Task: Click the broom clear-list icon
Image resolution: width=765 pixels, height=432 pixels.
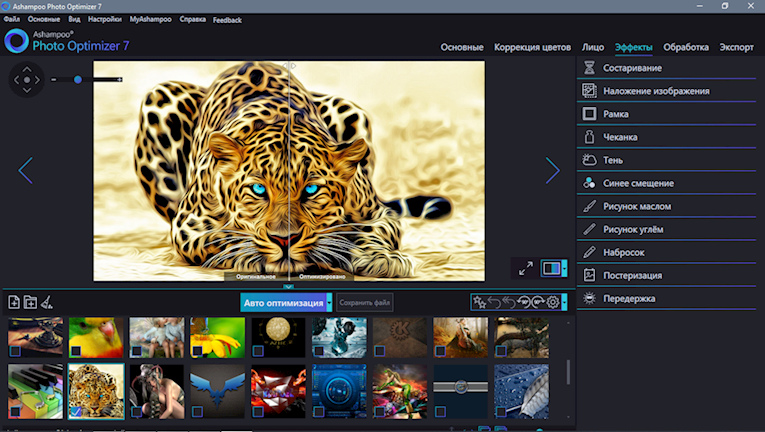Action: [x=47, y=303]
